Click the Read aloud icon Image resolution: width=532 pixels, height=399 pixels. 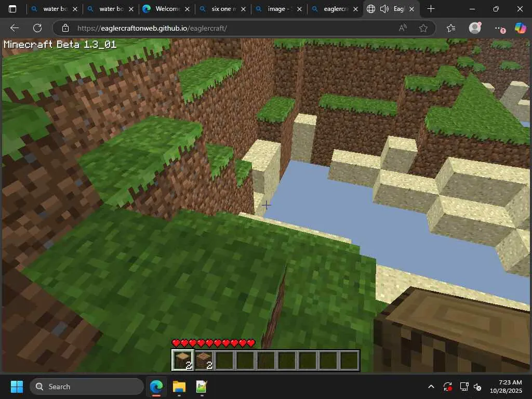tap(403, 28)
